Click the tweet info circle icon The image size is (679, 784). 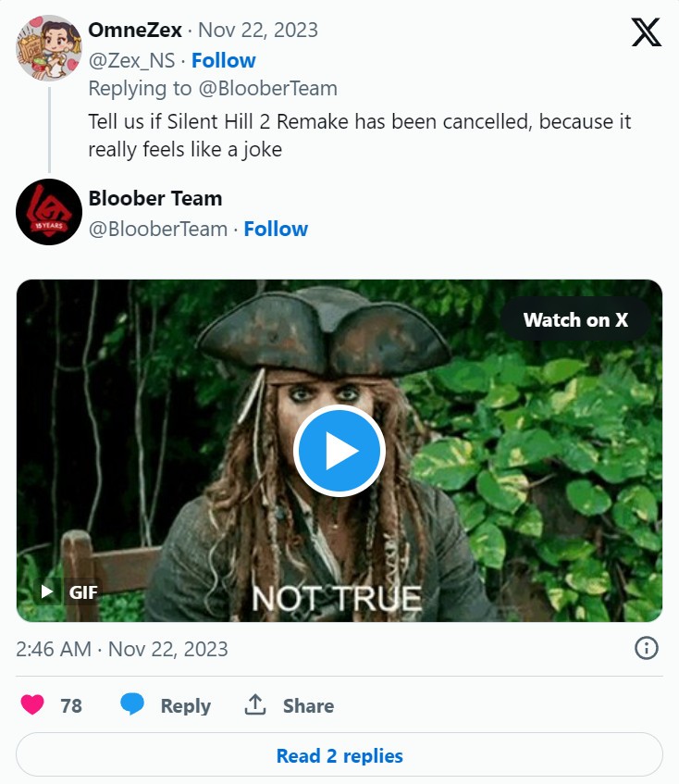click(x=646, y=648)
